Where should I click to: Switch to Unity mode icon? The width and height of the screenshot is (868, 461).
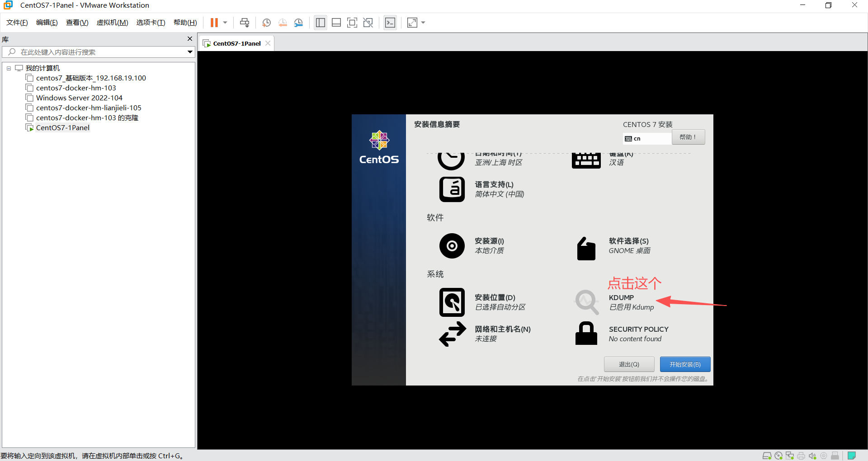(x=368, y=23)
